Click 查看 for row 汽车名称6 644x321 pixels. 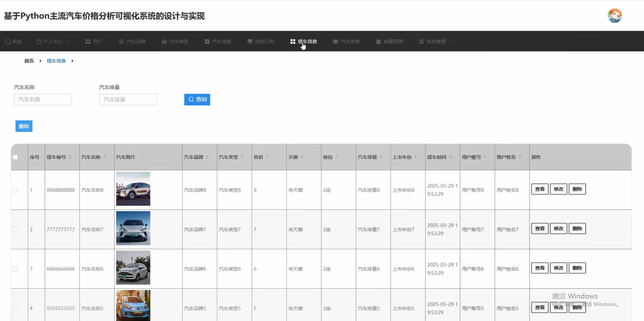click(540, 268)
